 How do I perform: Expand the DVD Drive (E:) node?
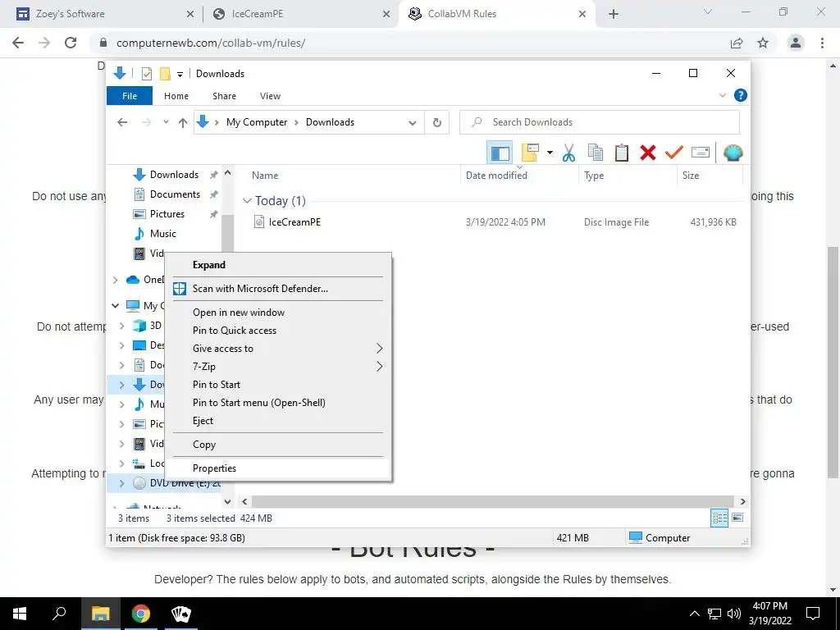pyautogui.click(x=121, y=483)
